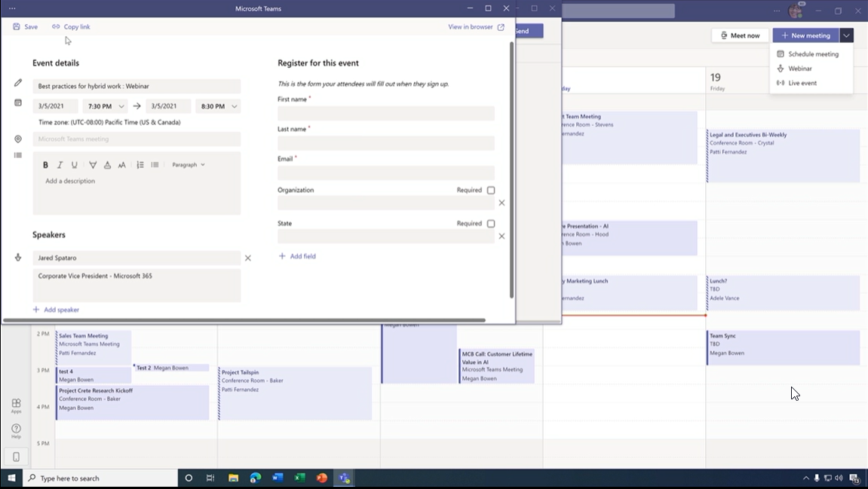The image size is (868, 489).
Task: Click the font size icon
Action: 121,165
